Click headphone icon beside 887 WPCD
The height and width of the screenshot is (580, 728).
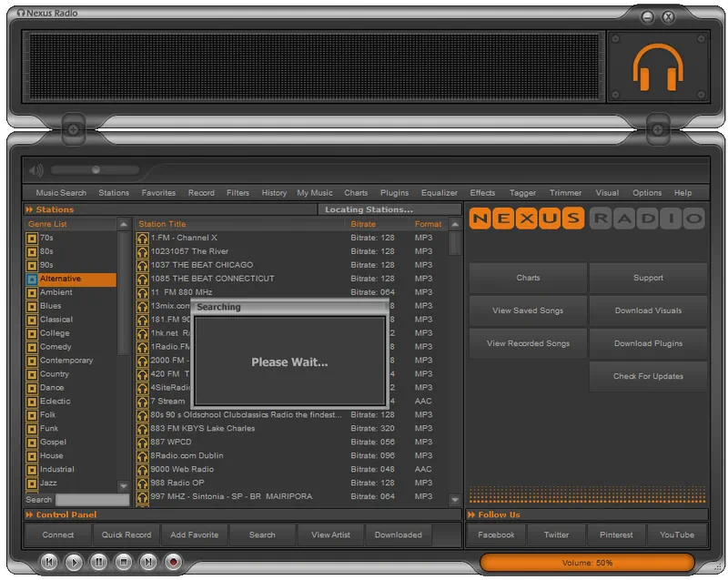pos(142,443)
